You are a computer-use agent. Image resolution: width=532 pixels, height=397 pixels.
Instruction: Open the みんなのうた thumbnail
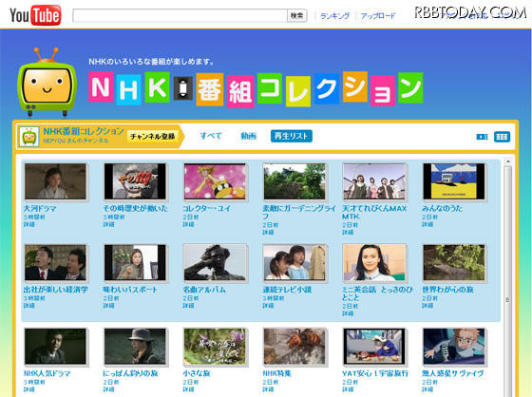(454, 181)
